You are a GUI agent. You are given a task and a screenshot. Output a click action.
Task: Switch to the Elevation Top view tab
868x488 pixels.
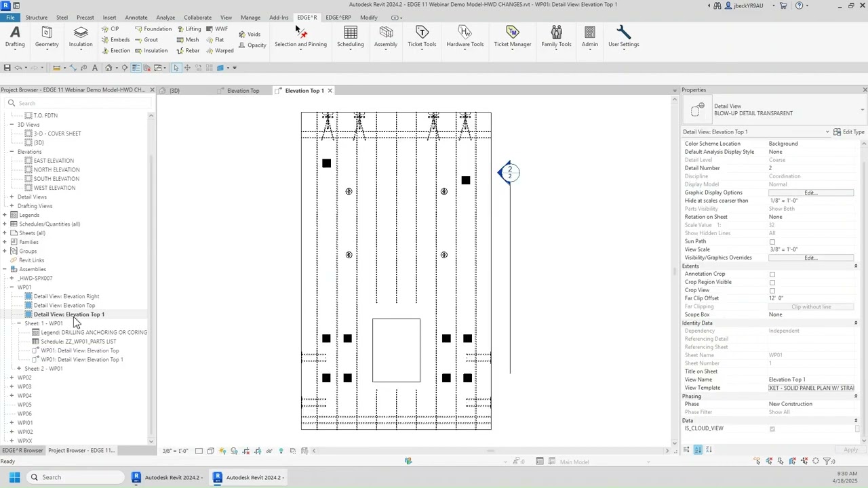point(243,91)
